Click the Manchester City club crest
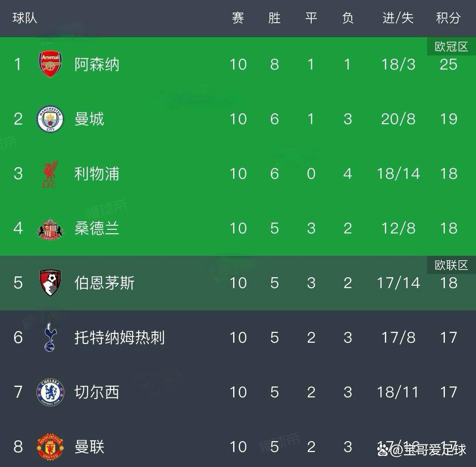 pyautogui.click(x=50, y=119)
